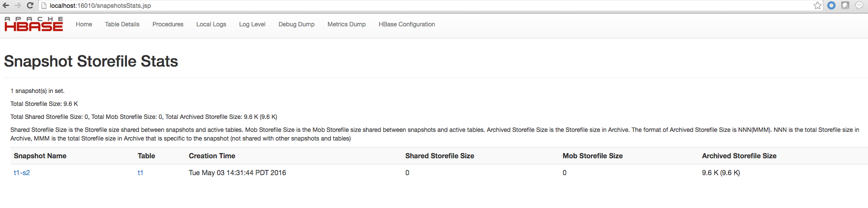Image resolution: width=868 pixels, height=208 pixels.
Task: Click the browser back arrow
Action: coord(6,6)
